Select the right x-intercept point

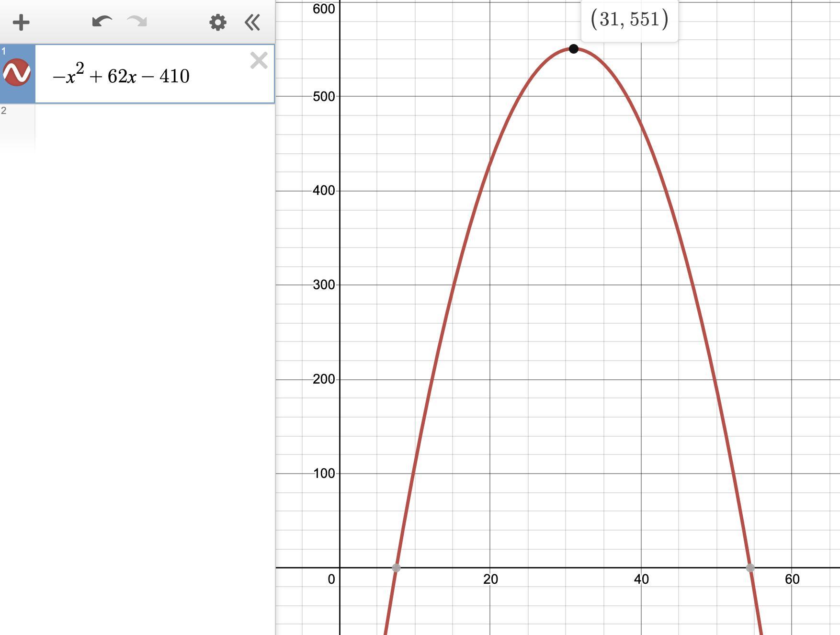tap(750, 568)
